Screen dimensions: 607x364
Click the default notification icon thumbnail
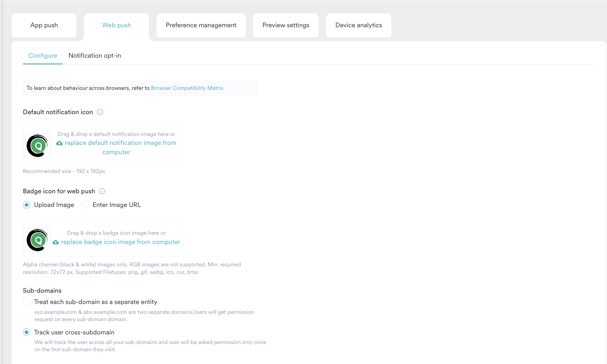tap(38, 145)
